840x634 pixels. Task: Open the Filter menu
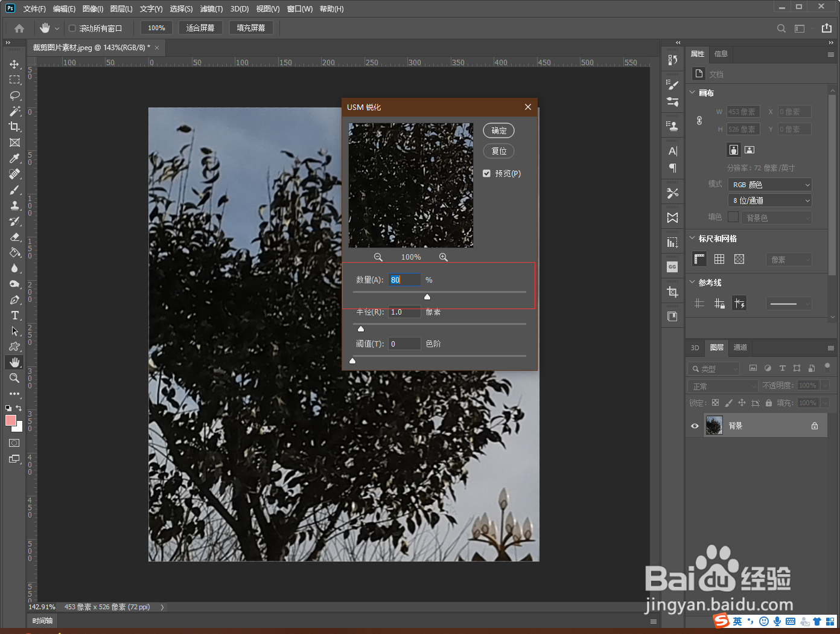coord(211,9)
